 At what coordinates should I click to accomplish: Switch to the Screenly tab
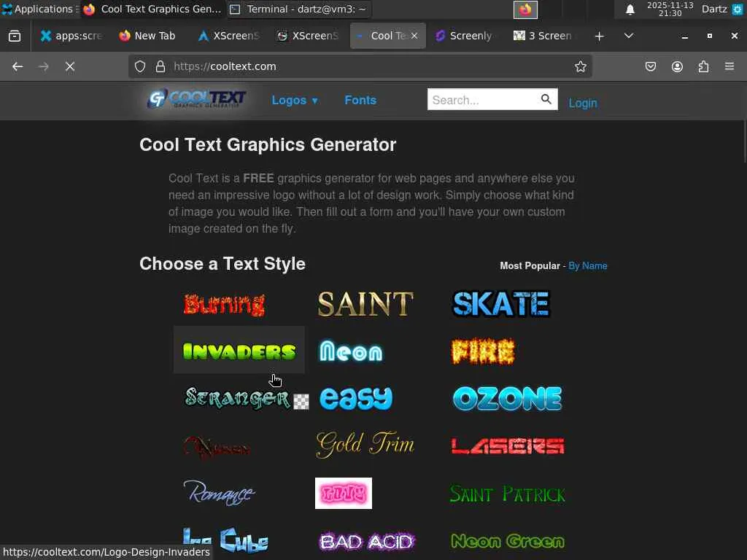click(x=463, y=36)
